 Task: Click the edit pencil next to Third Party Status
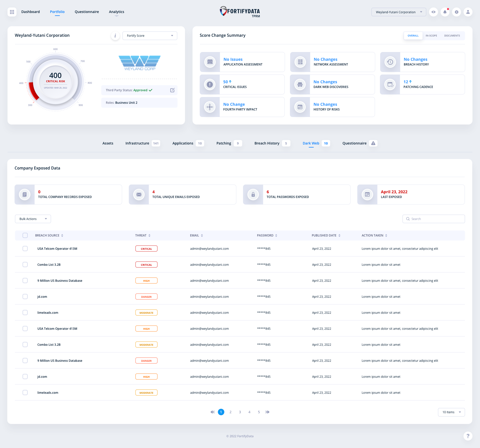[172, 90]
